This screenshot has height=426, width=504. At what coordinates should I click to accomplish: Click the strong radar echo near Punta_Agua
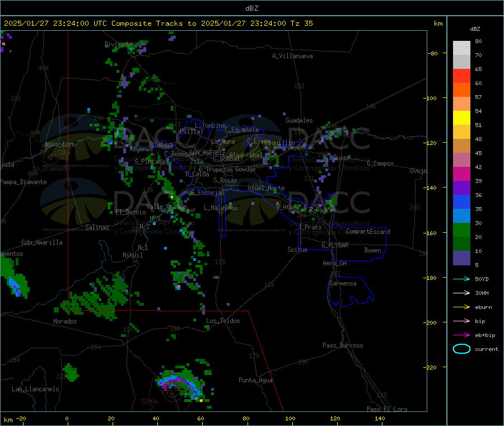pos(181,386)
